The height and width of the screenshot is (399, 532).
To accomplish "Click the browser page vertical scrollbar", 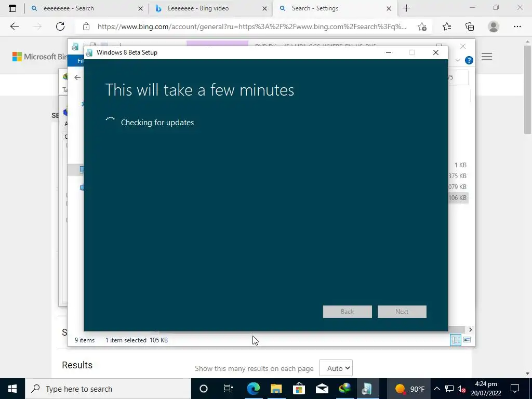I will tap(527, 89).
